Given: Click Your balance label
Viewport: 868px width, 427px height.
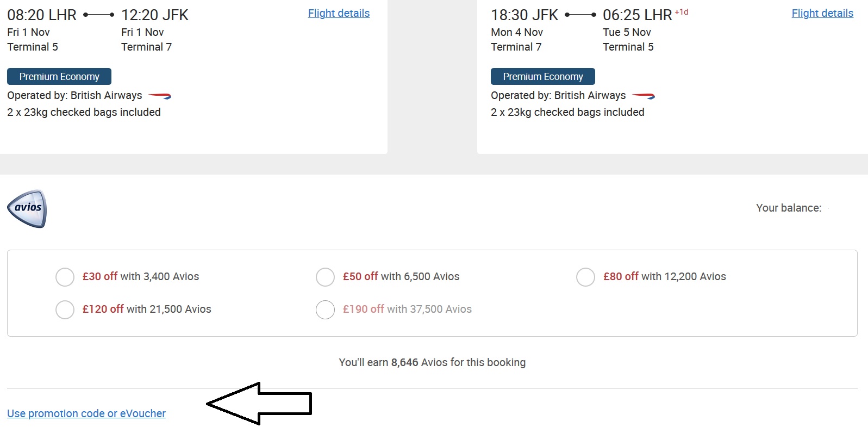Looking at the screenshot, I should click(x=789, y=208).
